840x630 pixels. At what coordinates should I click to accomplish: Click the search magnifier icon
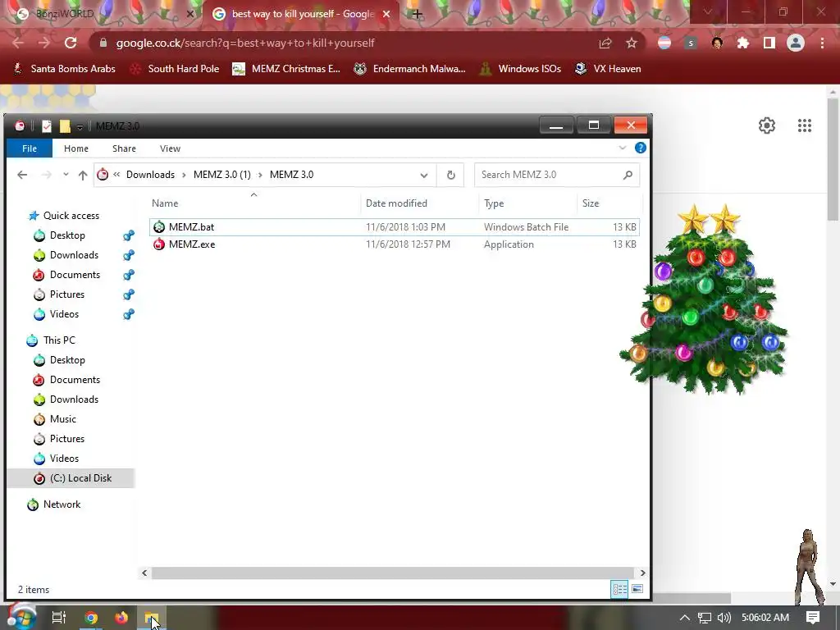pyautogui.click(x=628, y=175)
